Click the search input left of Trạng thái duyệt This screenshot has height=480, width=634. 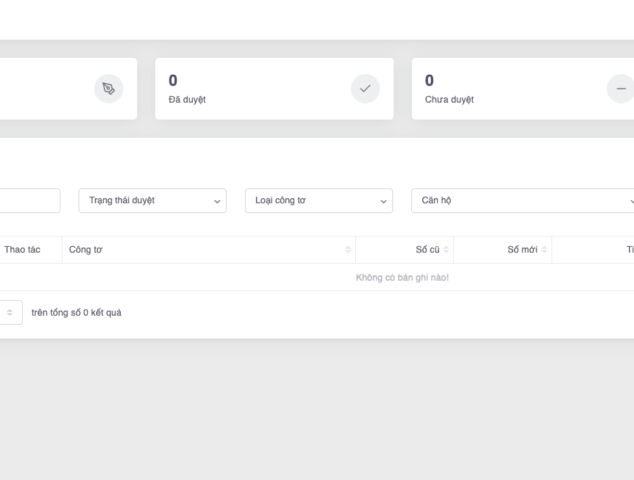tap(28, 201)
